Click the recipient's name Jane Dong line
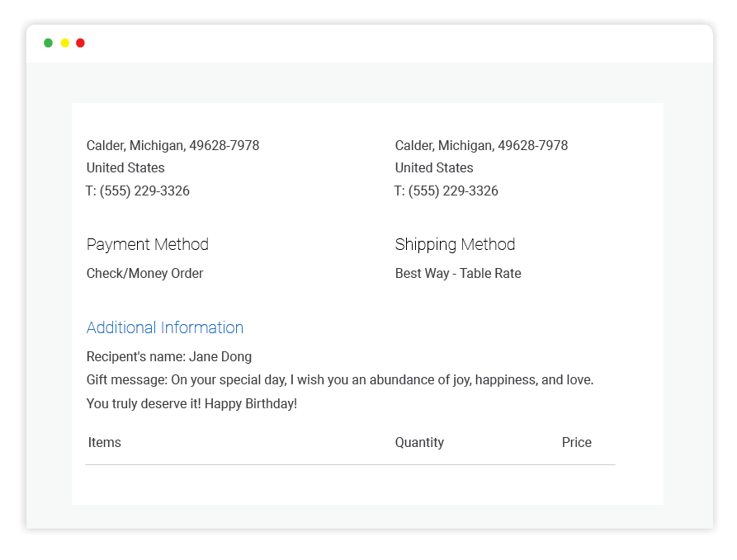This screenshot has height=560, width=737. (x=169, y=356)
